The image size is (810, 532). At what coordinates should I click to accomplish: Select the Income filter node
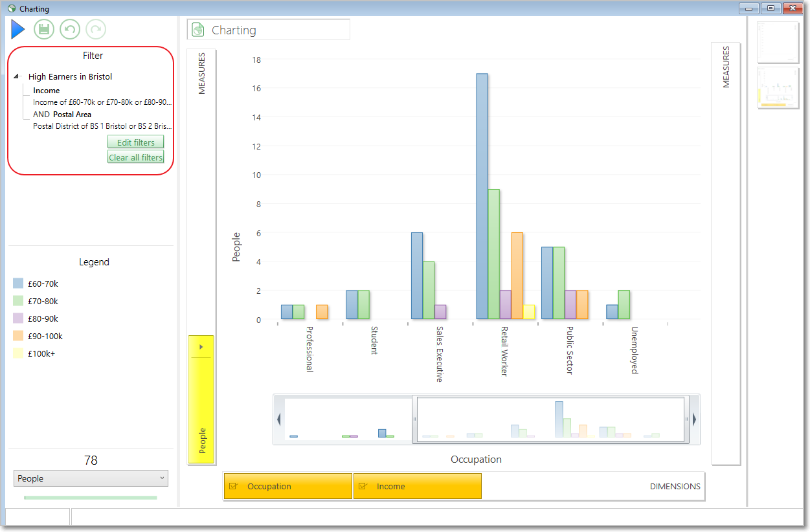tap(47, 91)
